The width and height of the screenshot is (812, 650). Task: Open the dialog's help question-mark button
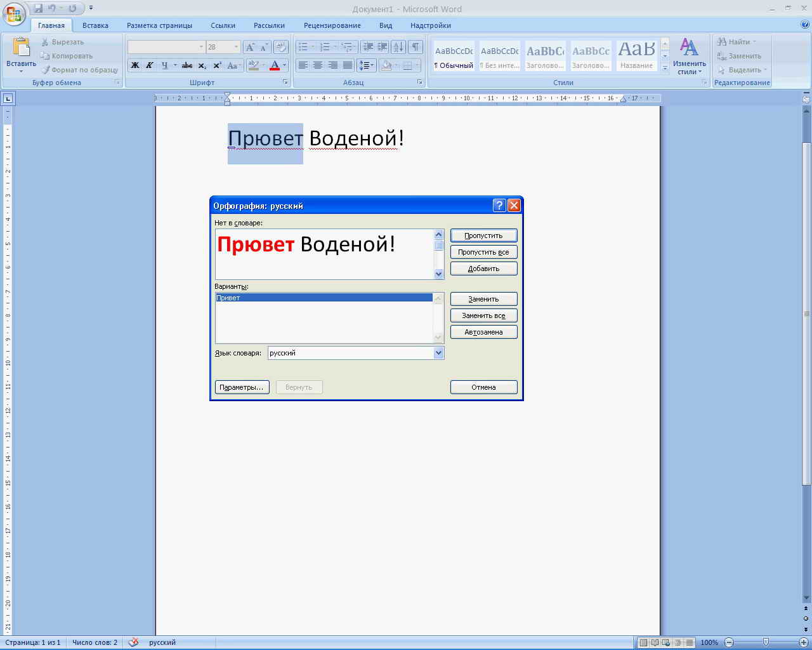pos(499,206)
